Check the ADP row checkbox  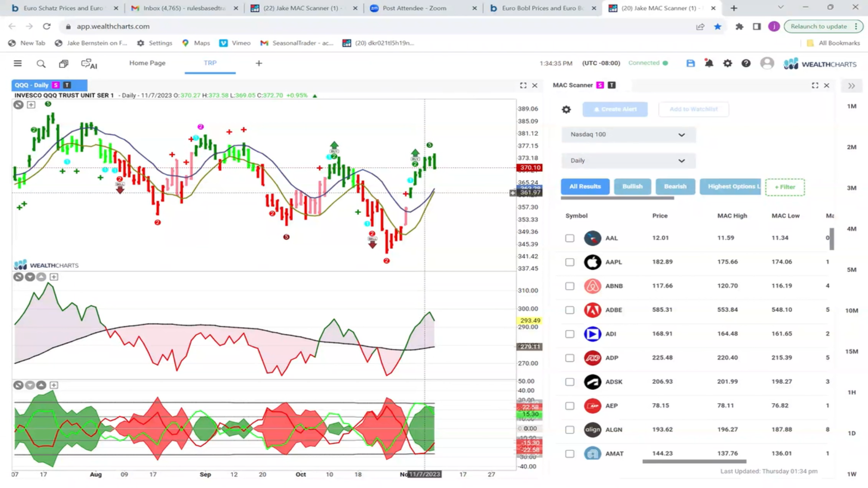(570, 358)
